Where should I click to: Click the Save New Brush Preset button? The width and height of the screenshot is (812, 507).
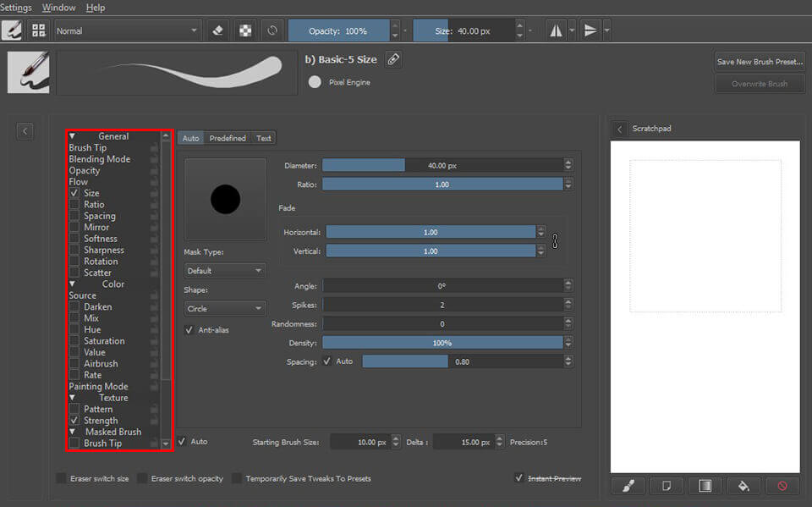(x=759, y=61)
